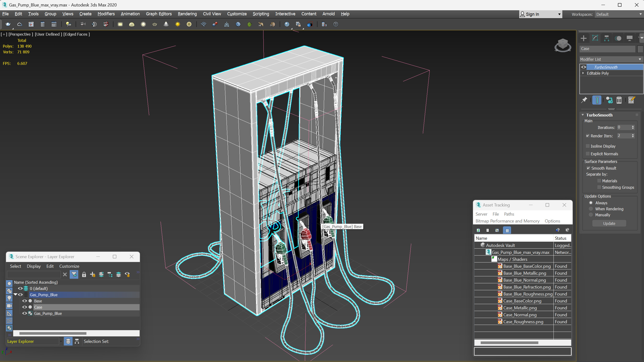Open the help question mark toolbar icon
644x362 pixels.
[x=336, y=24]
